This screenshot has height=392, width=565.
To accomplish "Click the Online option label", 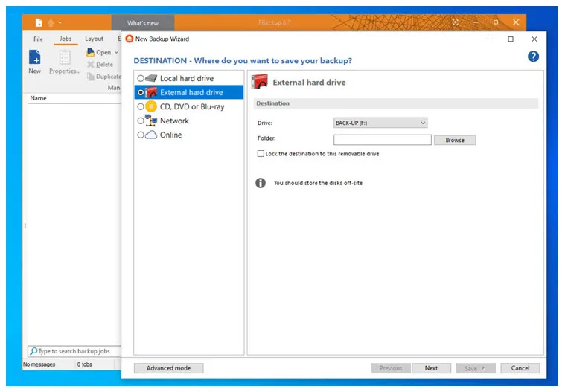I will (170, 135).
